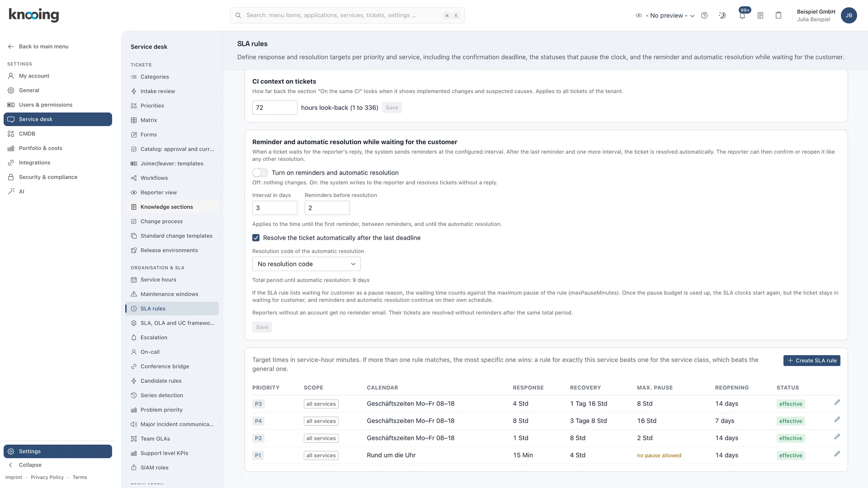Open the document list icon in the top bar
The height and width of the screenshot is (488, 868).
click(x=760, y=15)
